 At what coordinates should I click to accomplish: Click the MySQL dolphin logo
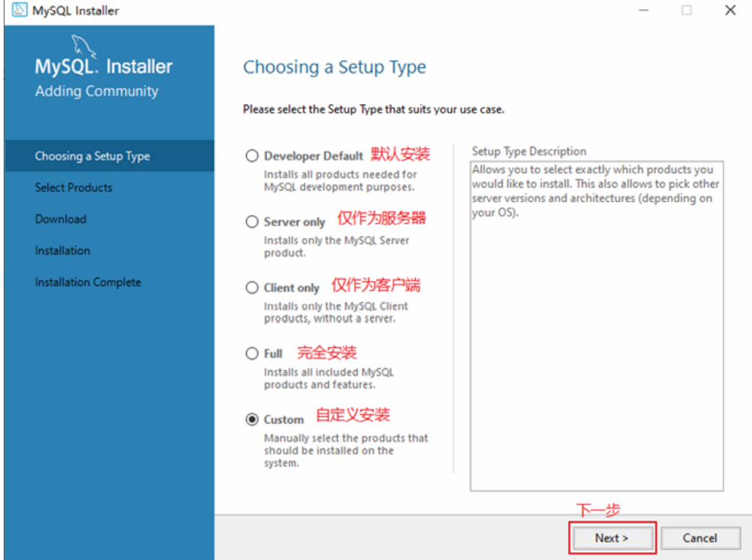[x=84, y=46]
